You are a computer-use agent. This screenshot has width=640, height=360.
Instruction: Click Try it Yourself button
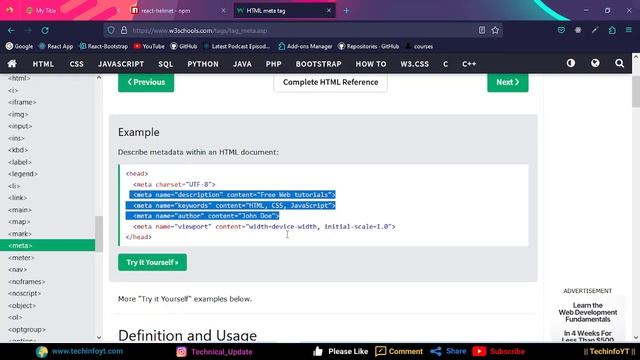click(x=153, y=262)
